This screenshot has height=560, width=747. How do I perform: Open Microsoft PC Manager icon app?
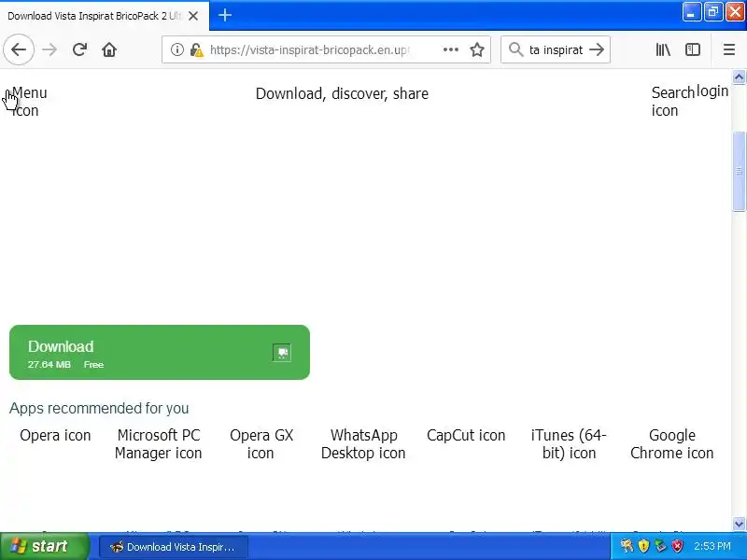(x=158, y=444)
